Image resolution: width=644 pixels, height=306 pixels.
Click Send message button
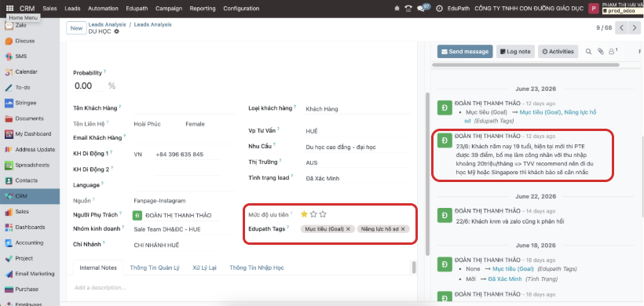tap(465, 52)
